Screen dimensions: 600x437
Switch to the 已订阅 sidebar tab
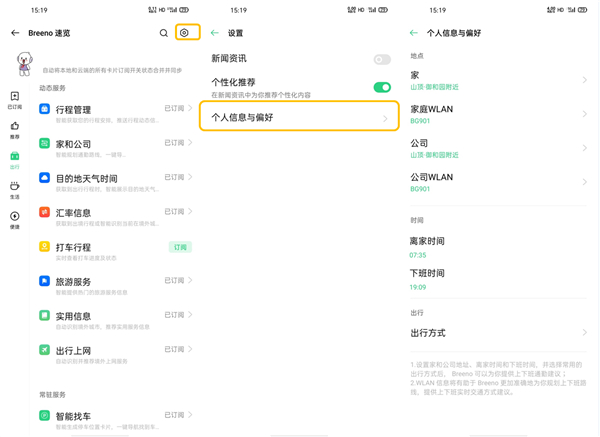tap(14, 100)
